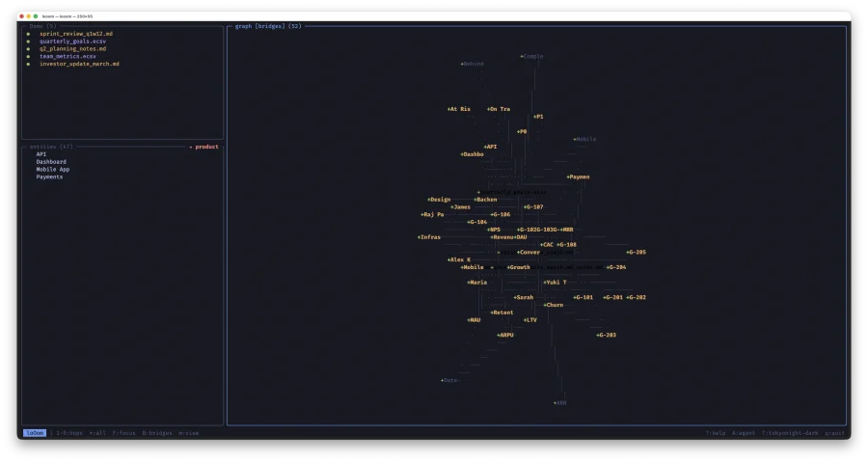This screenshot has height=462, width=868.
Task: Select the LTV metric node
Action: [530, 320]
